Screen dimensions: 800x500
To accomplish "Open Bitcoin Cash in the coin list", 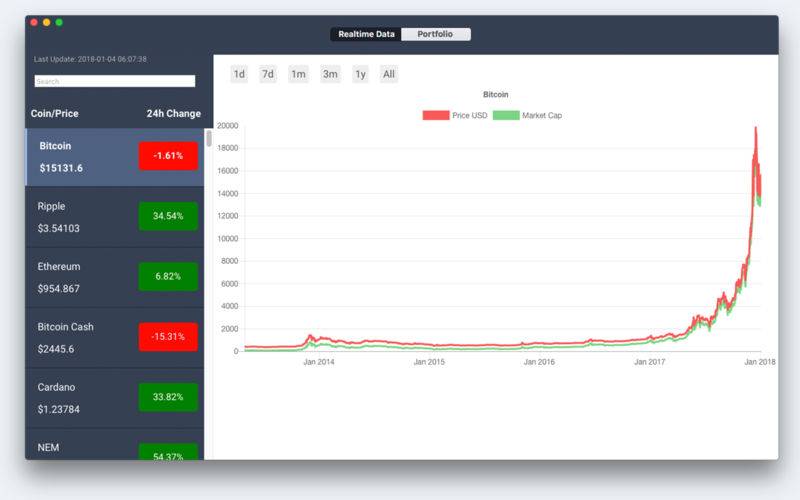I will [115, 338].
